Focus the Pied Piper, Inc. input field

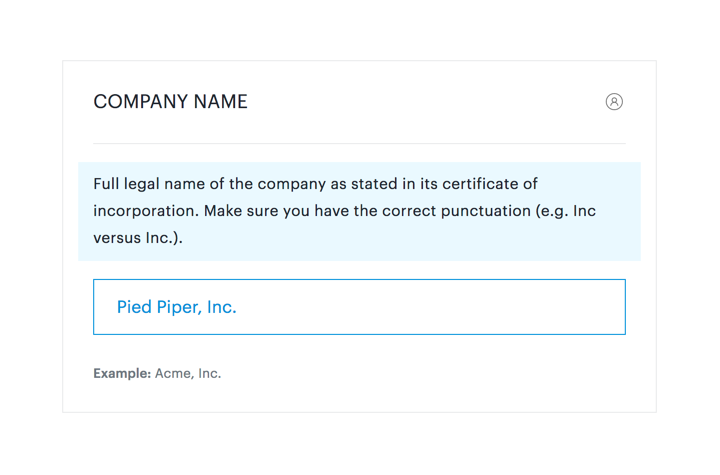359,307
